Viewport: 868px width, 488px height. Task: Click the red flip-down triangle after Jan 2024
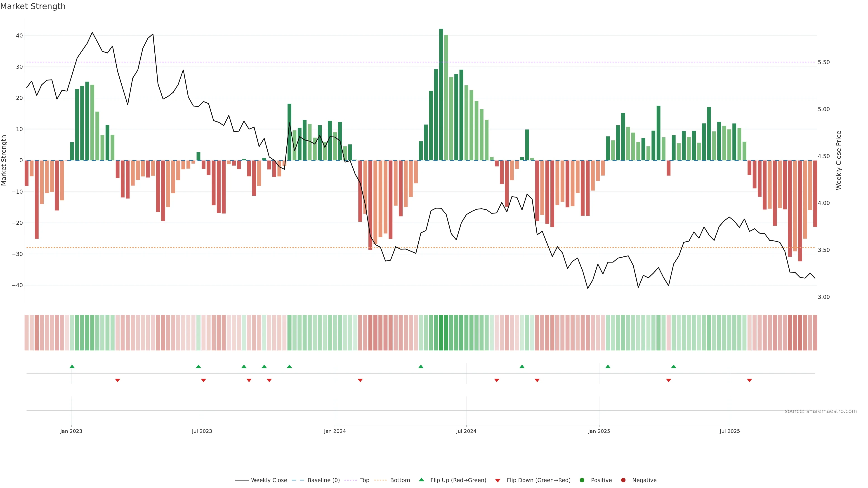(360, 380)
